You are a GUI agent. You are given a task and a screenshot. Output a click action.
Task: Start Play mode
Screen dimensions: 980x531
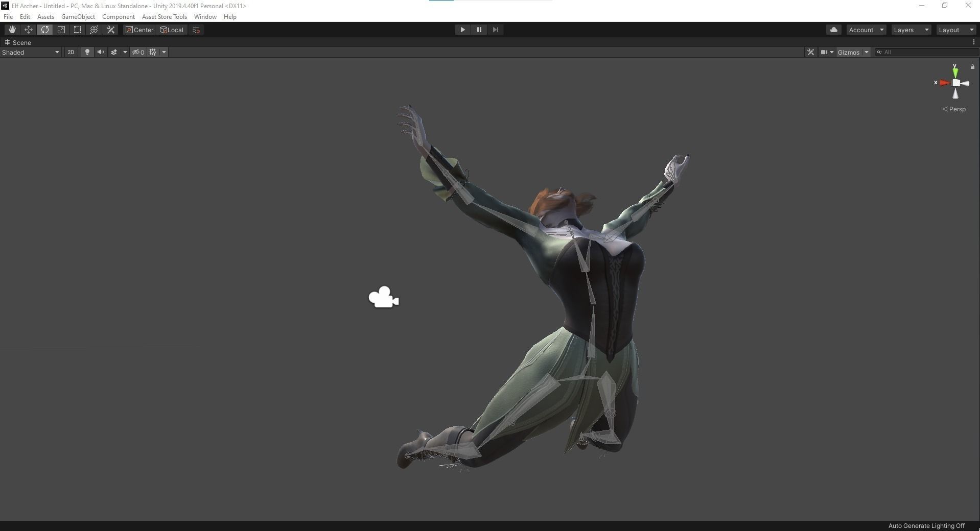point(462,30)
